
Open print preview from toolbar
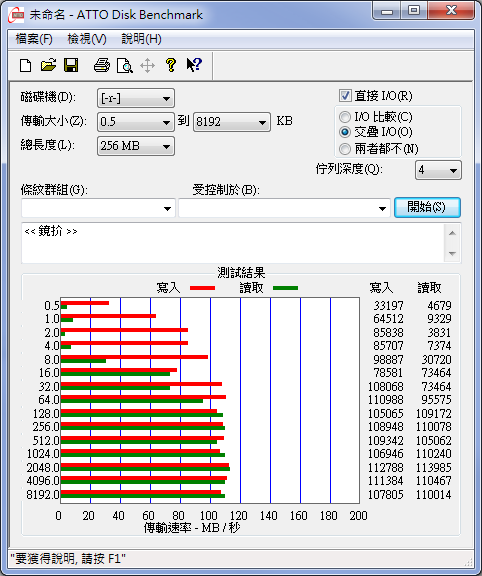pos(125,66)
